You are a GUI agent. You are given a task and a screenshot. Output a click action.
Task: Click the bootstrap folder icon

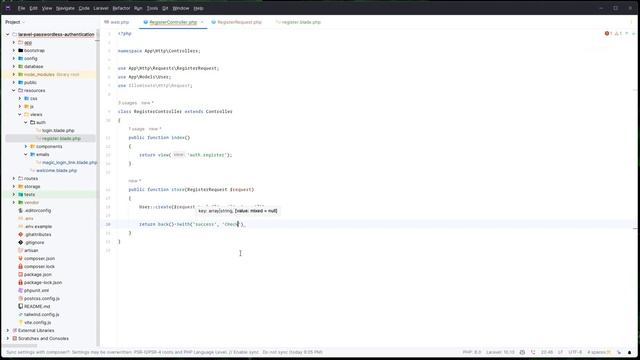[20, 50]
